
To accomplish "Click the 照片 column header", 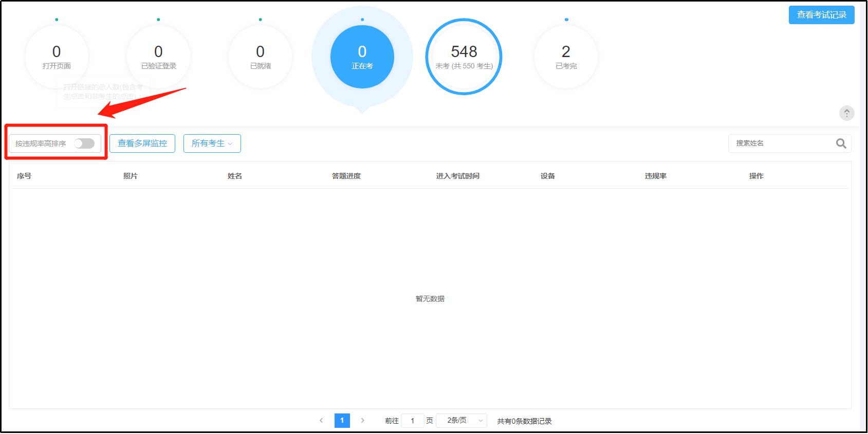I will (x=130, y=176).
